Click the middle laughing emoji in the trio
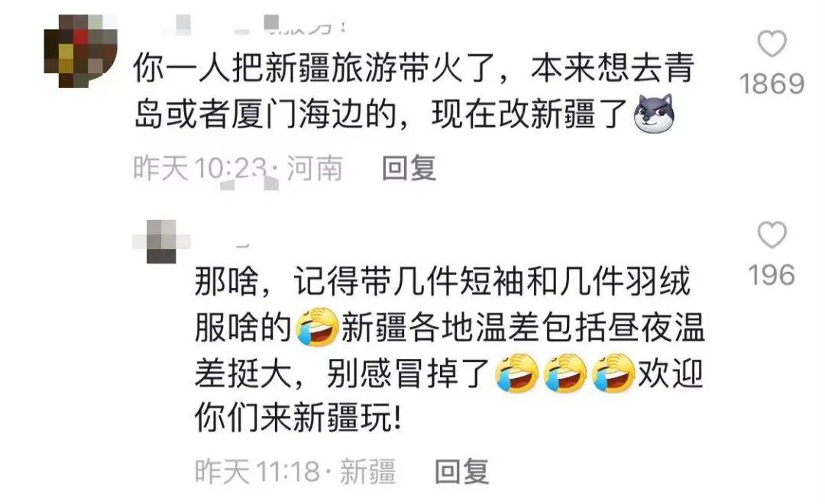This screenshot has height=504, width=825. 565,373
